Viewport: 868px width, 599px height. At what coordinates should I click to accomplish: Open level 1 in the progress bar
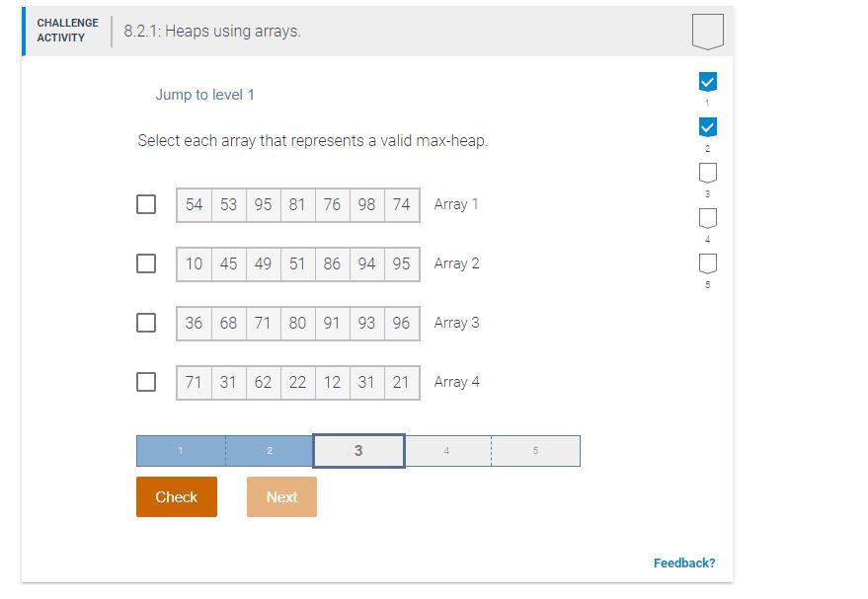tap(180, 450)
